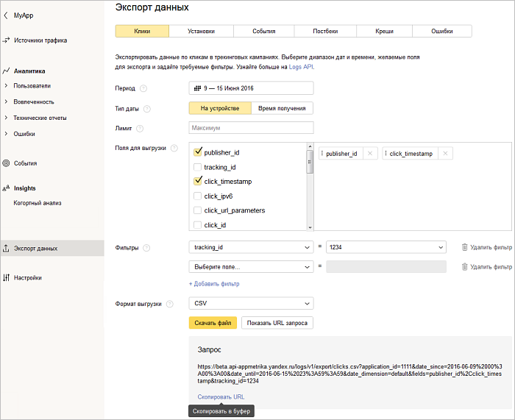Open Выберите поле dropdown
The height and width of the screenshot is (420, 515).
click(251, 267)
